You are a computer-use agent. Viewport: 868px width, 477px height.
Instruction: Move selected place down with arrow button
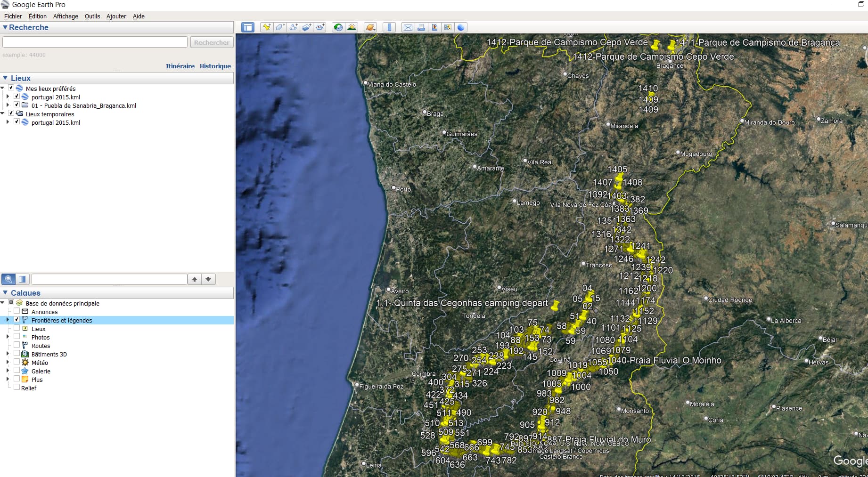pyautogui.click(x=208, y=279)
